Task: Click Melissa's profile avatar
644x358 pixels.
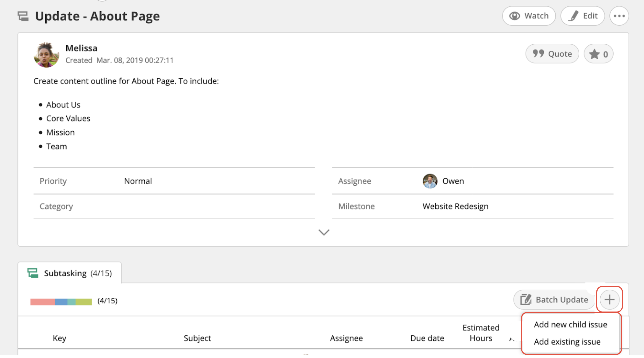Action: (46, 55)
